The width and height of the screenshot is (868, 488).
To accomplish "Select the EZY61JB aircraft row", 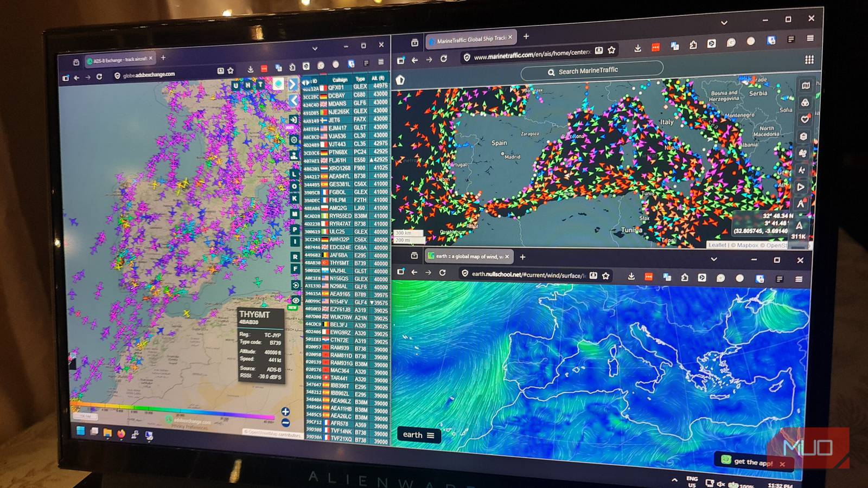I will click(x=347, y=310).
